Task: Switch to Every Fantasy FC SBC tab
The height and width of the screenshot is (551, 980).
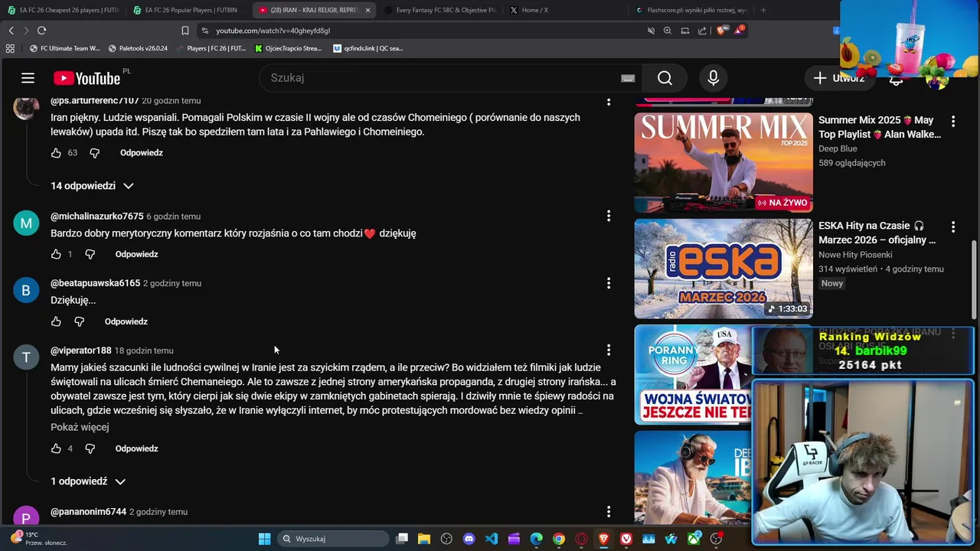Action: point(440,10)
